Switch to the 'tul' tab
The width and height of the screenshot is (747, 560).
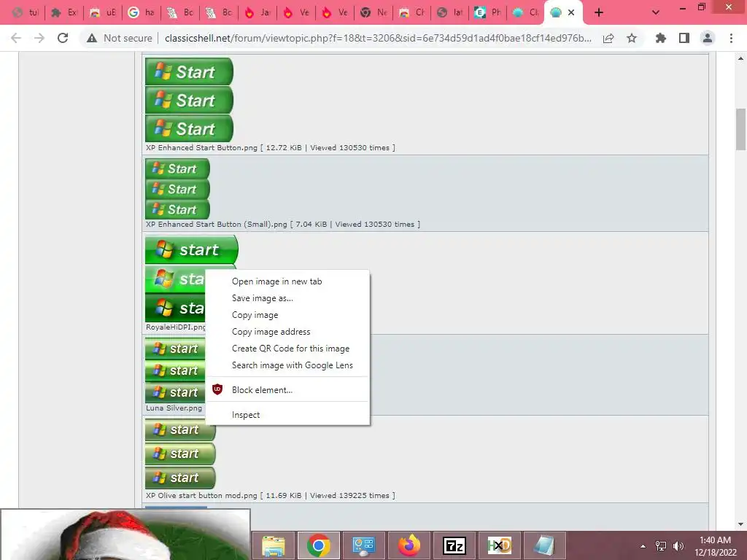(26, 13)
